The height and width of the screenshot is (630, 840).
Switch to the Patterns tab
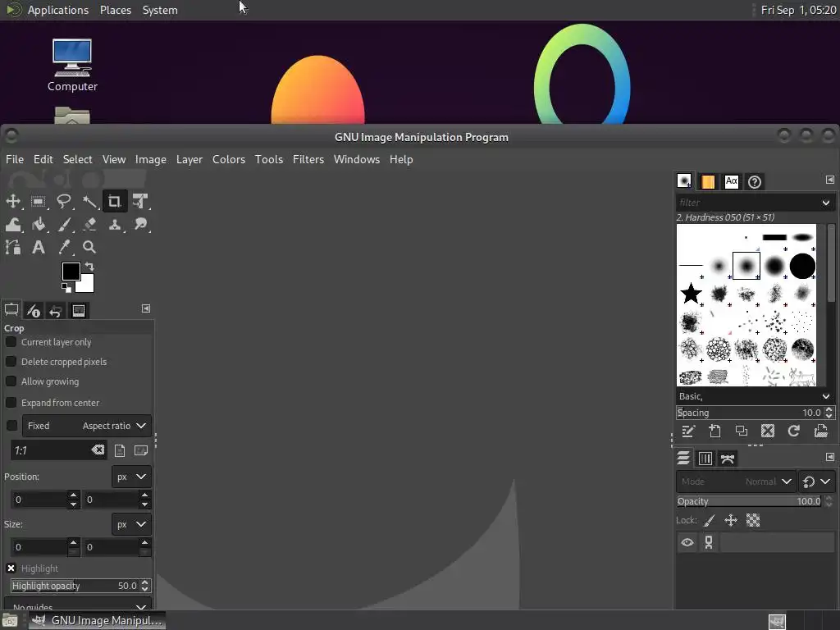pos(708,181)
